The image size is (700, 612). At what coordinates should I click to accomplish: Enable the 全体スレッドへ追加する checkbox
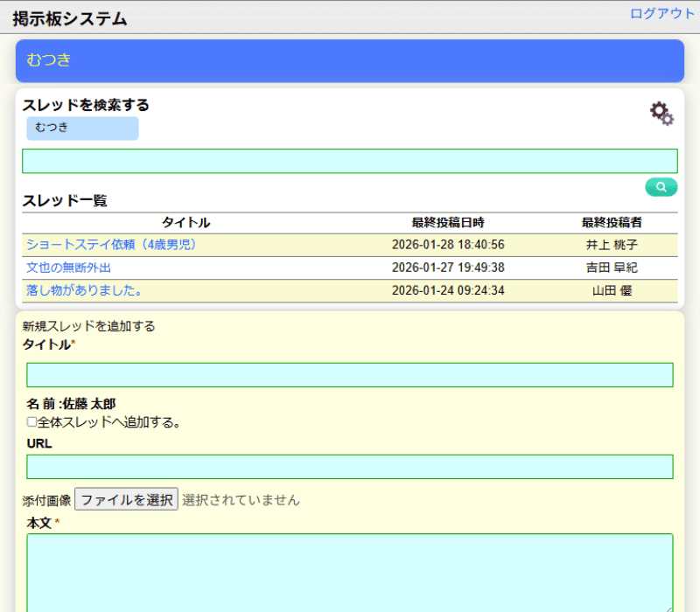tap(32, 422)
